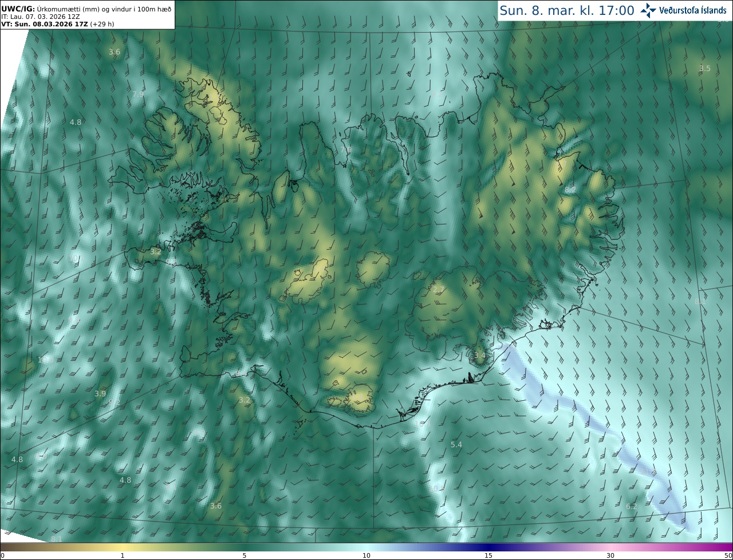Viewport: 733px width, 560px height.
Task: Click the 6.2 value on the map
Action: pos(631,506)
